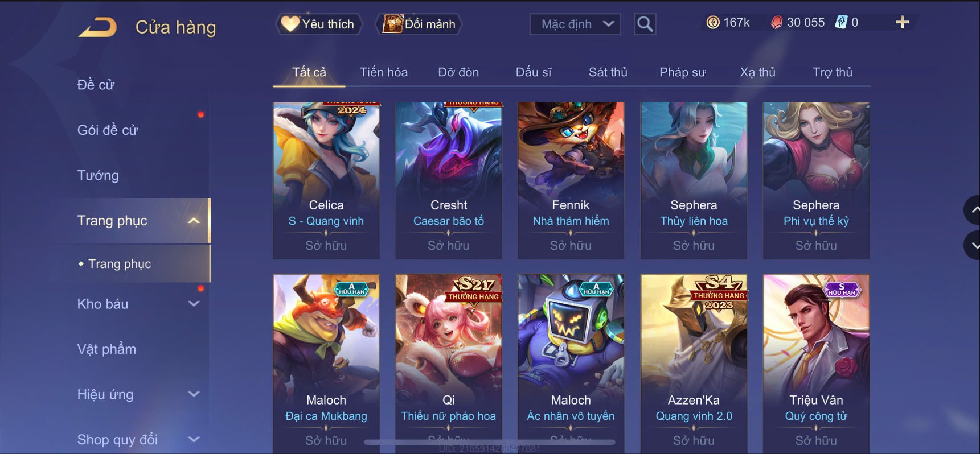Switch to the Pháp sư tab
The image size is (980, 454).
point(682,72)
